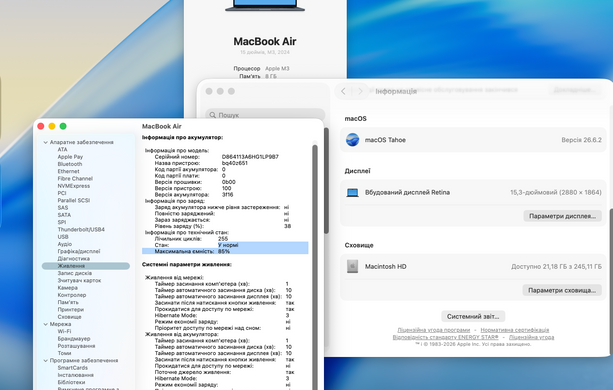Select Parallel SCSI in the sidebar
The width and height of the screenshot is (613, 390).
[x=73, y=200]
